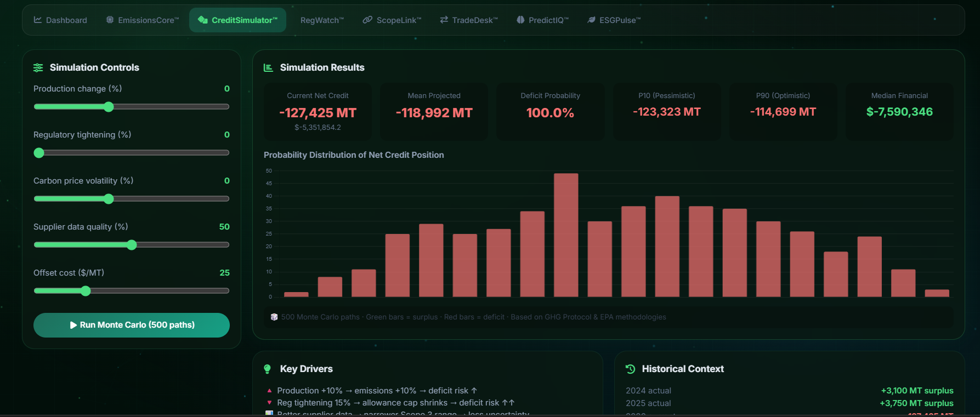The width and height of the screenshot is (980, 417).
Task: Switch to the TradeDesk tab
Action: coord(469,20)
